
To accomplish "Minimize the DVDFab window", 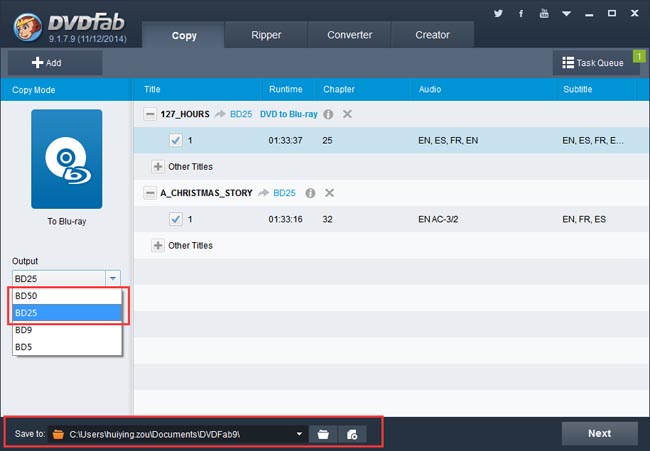I will [x=589, y=15].
